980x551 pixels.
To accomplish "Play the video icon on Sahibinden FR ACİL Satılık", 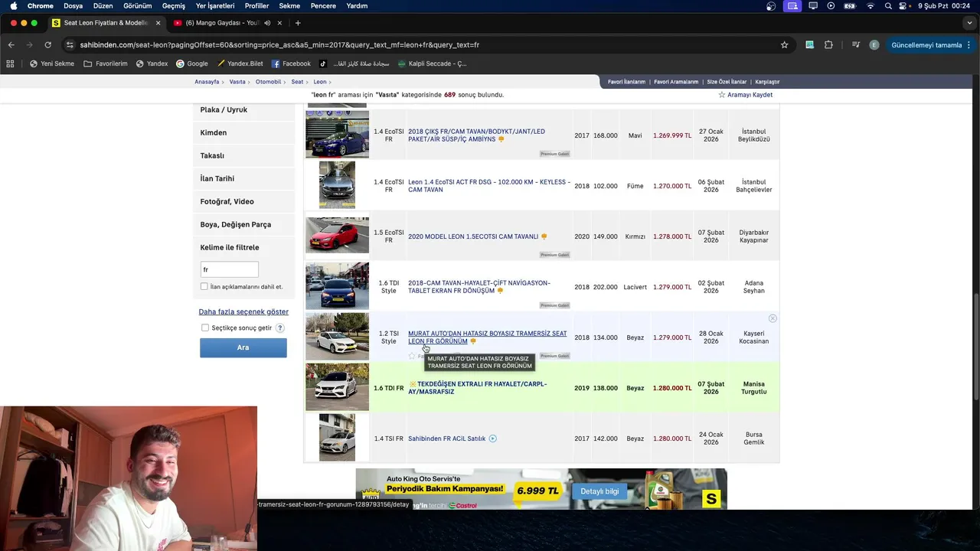I will pos(492,439).
